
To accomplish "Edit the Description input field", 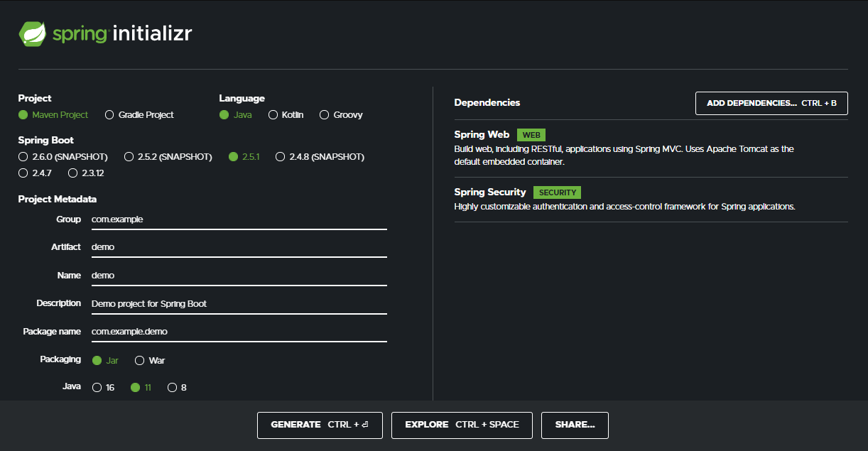I will click(x=239, y=303).
